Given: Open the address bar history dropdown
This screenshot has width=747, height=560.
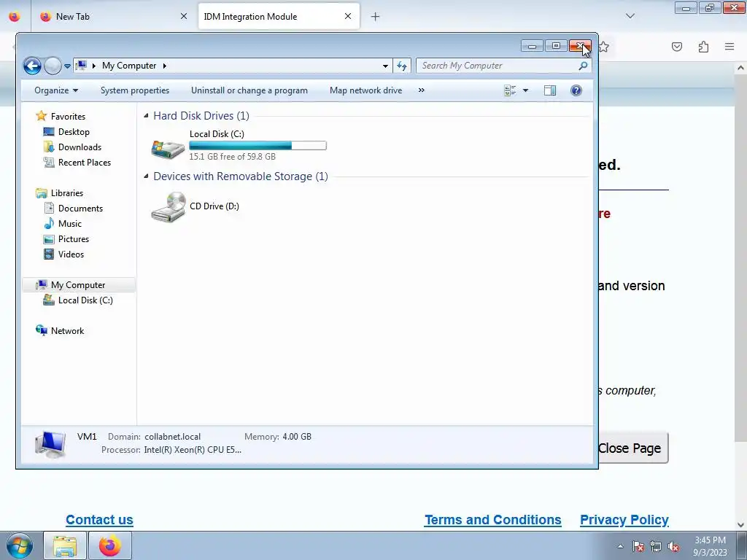Looking at the screenshot, I should (385, 66).
